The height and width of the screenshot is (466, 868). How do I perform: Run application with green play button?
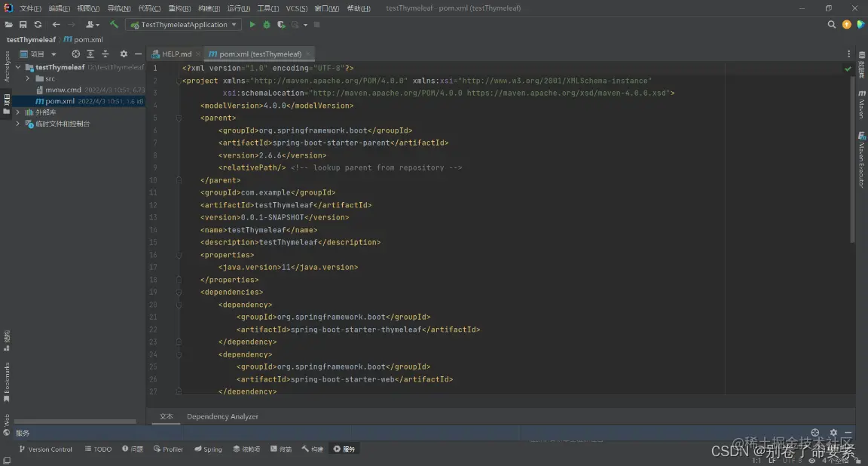(252, 24)
